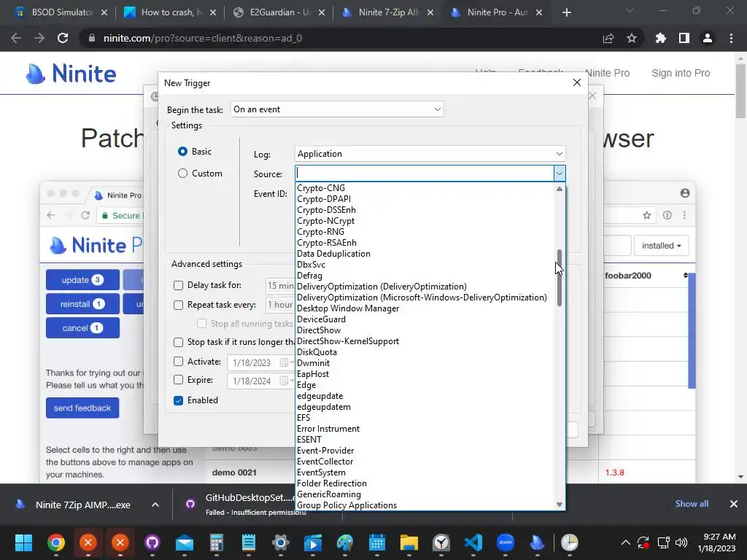Click the Ninite logo
747x560 pixels.
tap(71, 74)
